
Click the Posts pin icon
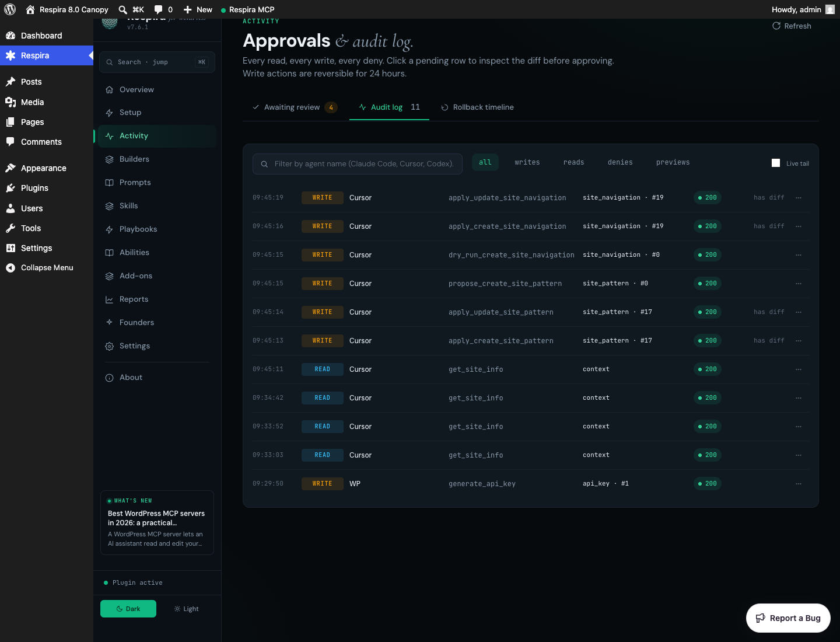tap(10, 82)
